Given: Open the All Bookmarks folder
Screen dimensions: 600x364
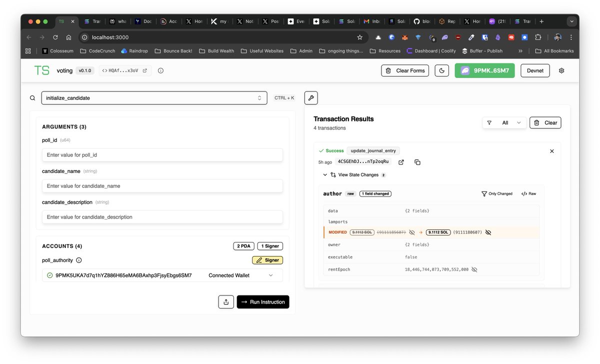Looking at the screenshot, I should click(x=554, y=51).
